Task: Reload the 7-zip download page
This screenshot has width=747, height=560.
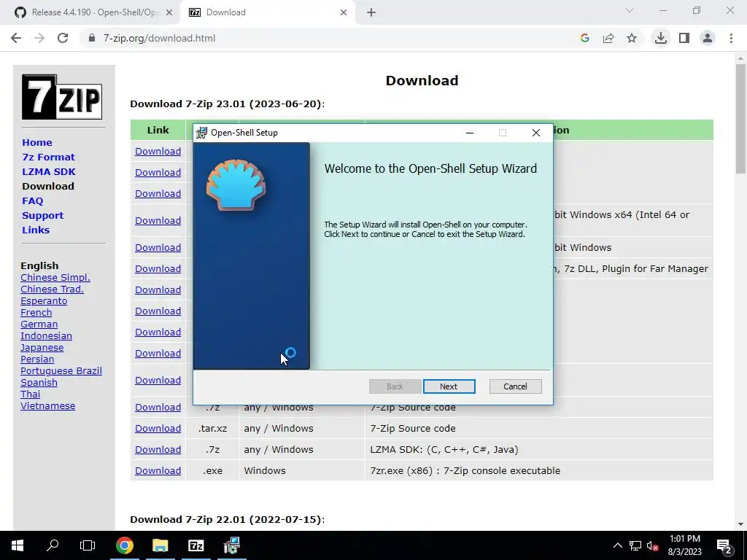Action: pyautogui.click(x=63, y=38)
